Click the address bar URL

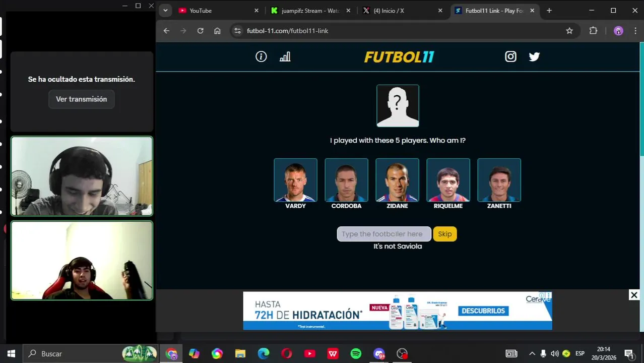pos(287,31)
